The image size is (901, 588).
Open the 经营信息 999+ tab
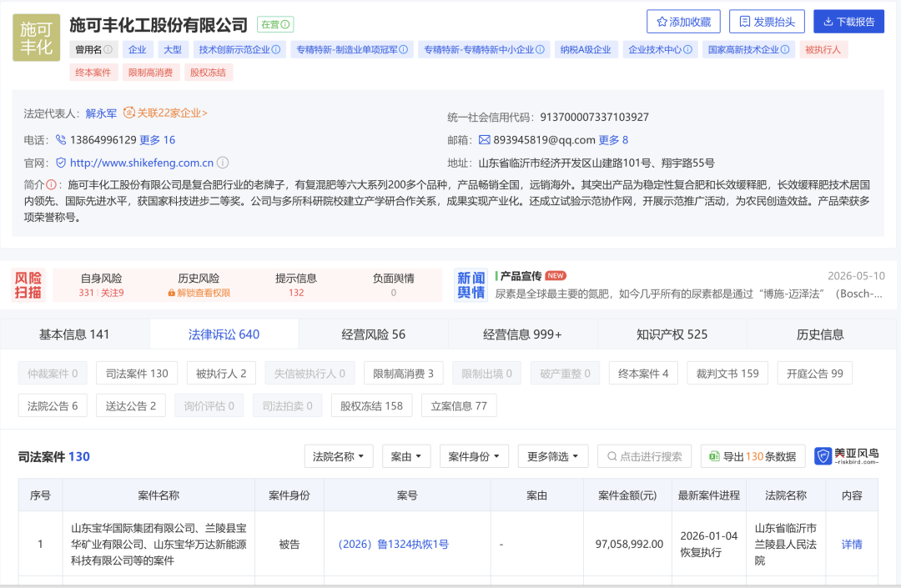click(522, 334)
